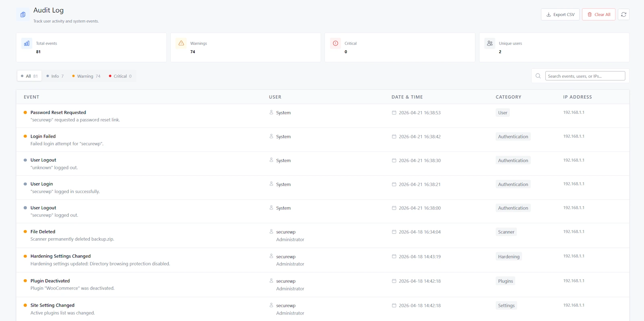This screenshot has height=321, width=644.
Task: Click the calendar icon beside 16:38:30
Action: (x=394, y=160)
